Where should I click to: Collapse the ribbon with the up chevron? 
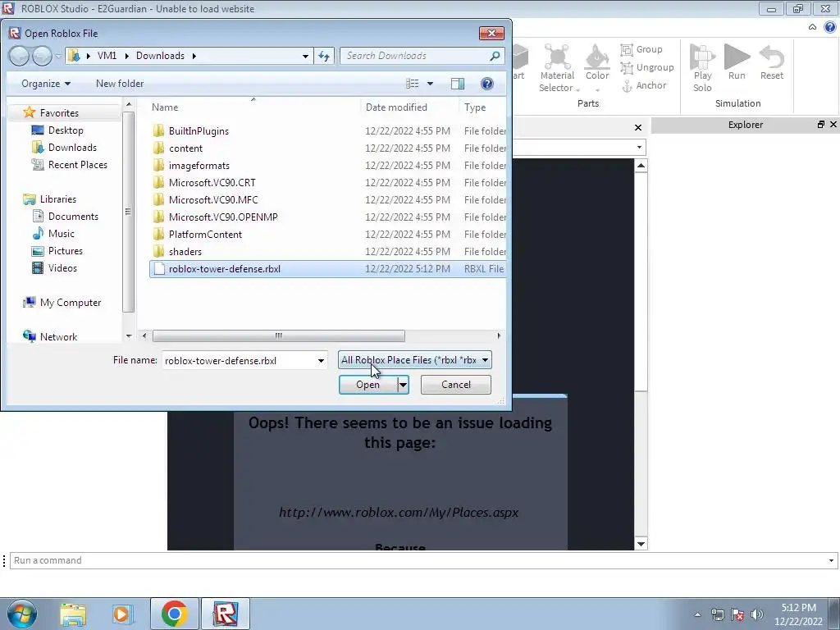tap(813, 27)
